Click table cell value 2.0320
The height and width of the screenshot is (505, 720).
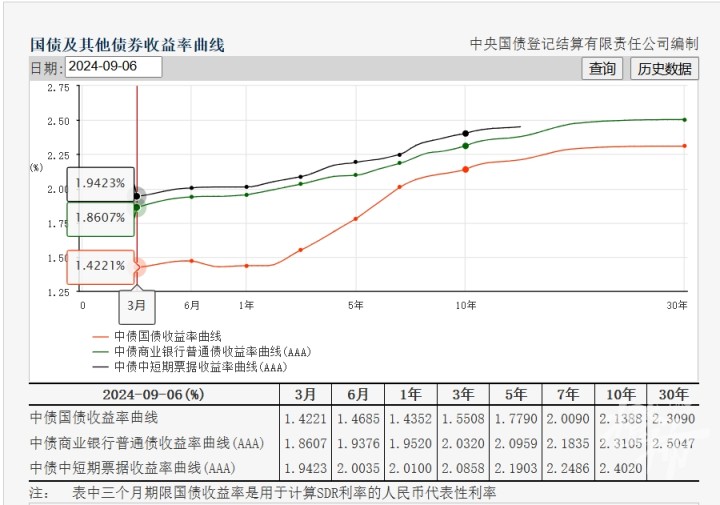pos(463,444)
